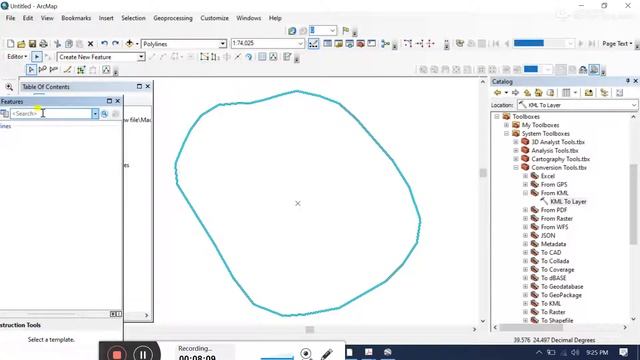This screenshot has width=640, height=360.
Task: Go back in the Catalog window
Action: pos(497,93)
